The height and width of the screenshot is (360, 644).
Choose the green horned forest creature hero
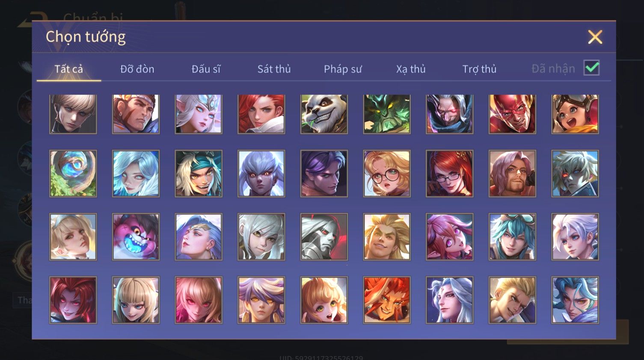(x=387, y=114)
